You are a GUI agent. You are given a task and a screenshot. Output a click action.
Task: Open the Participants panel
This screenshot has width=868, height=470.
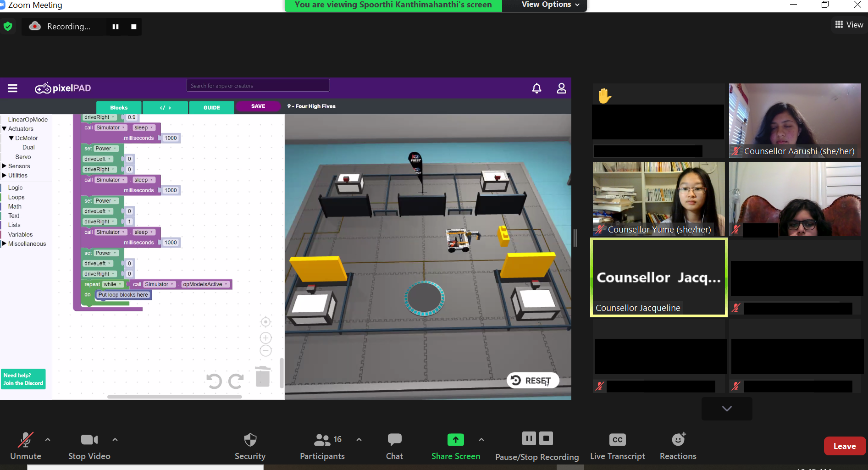322,446
